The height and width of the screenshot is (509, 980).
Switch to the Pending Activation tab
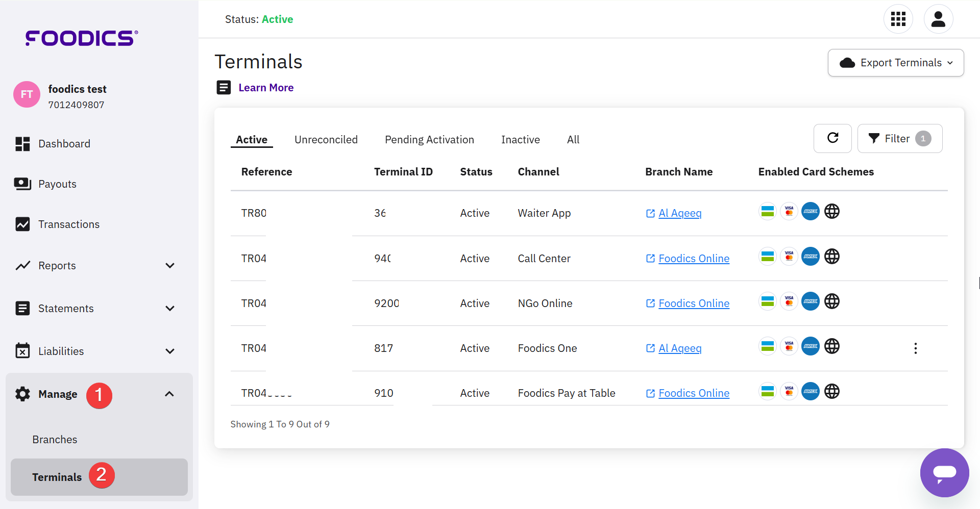click(x=429, y=140)
